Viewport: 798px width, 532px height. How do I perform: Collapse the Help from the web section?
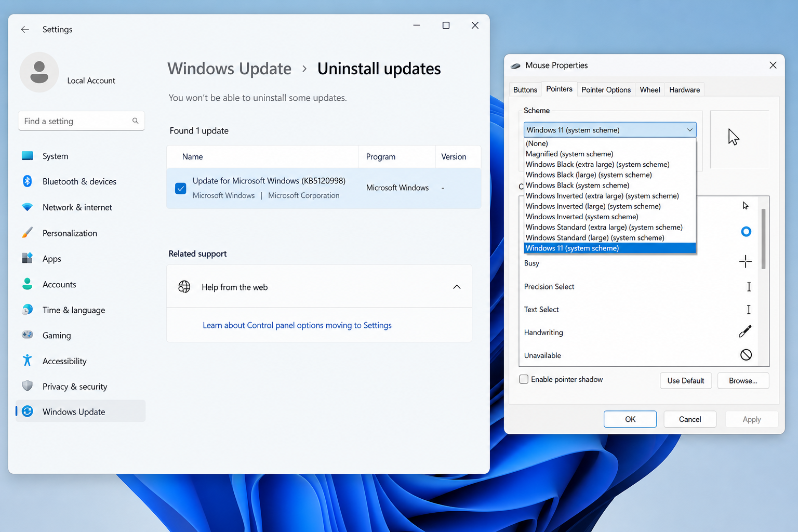[457, 287]
